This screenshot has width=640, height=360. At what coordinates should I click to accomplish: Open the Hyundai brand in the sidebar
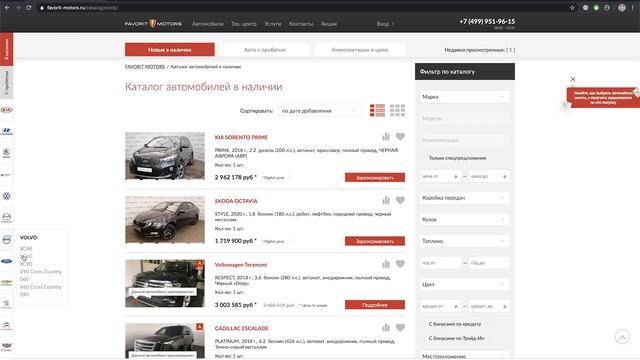(x=7, y=131)
